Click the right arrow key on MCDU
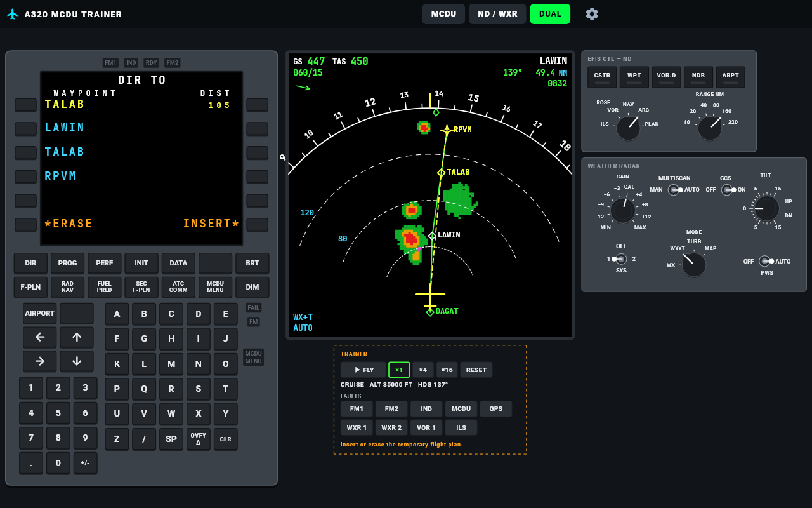This screenshot has height=508, width=812. [40, 361]
